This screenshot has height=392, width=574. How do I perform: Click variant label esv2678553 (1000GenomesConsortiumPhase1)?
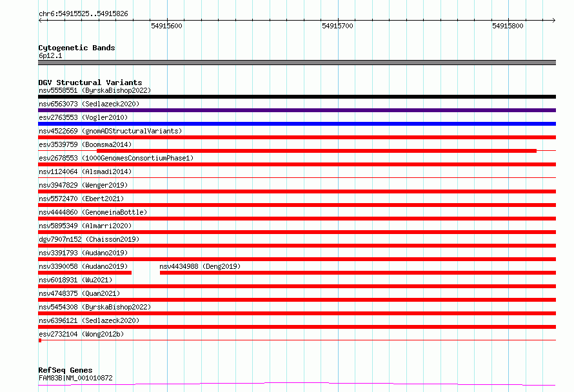coord(116,158)
